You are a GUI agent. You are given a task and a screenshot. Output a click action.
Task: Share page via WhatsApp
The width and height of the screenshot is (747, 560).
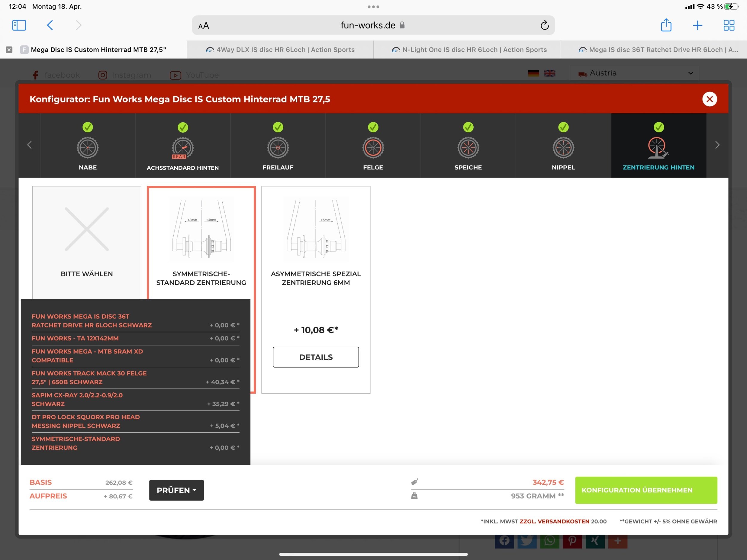pyautogui.click(x=549, y=541)
